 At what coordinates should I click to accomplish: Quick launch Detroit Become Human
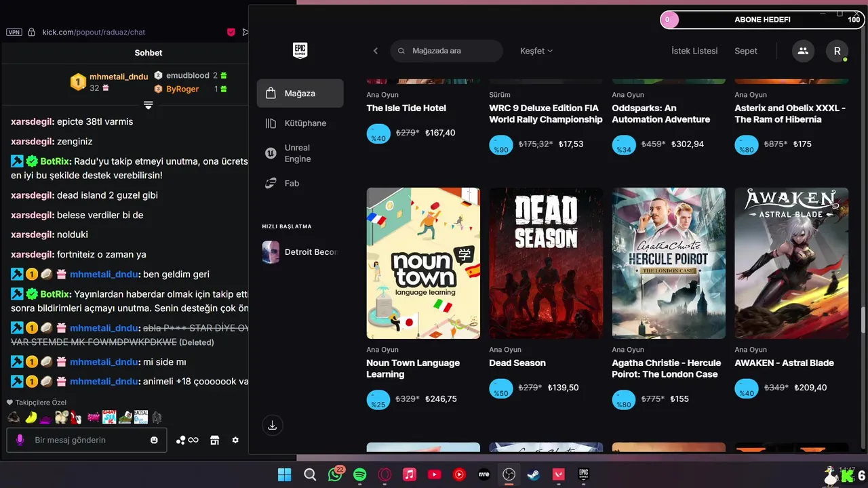[x=300, y=252]
